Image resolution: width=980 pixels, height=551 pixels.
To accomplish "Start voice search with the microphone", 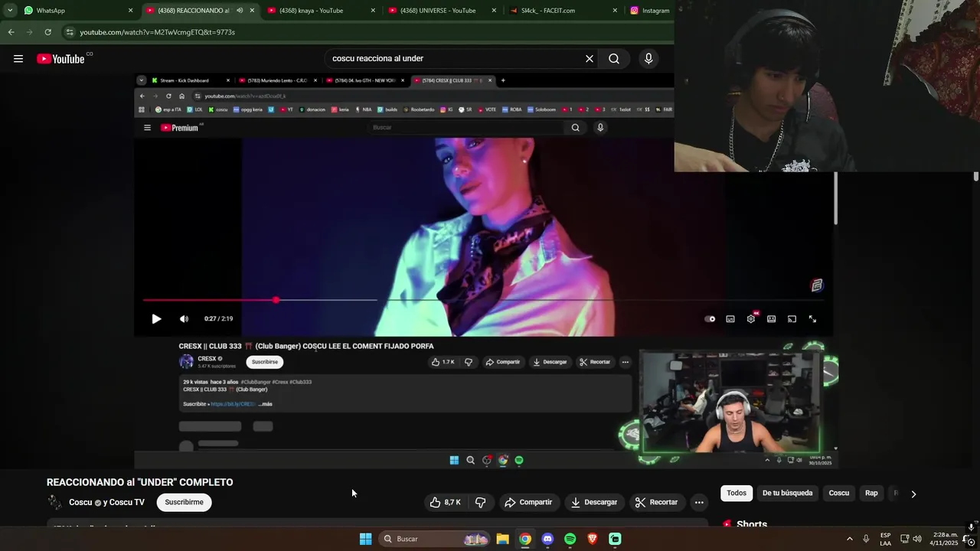I will [648, 59].
